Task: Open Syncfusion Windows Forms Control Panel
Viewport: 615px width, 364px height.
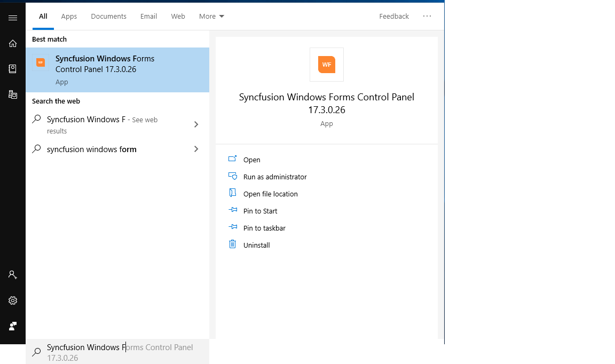Action: (x=250, y=160)
